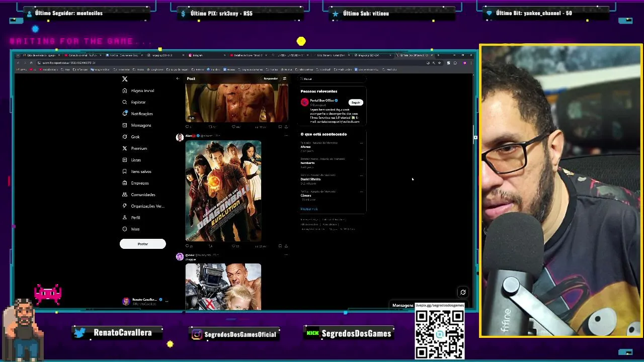Open Mais circle icon in sidebar
644x362 pixels.
click(125, 229)
